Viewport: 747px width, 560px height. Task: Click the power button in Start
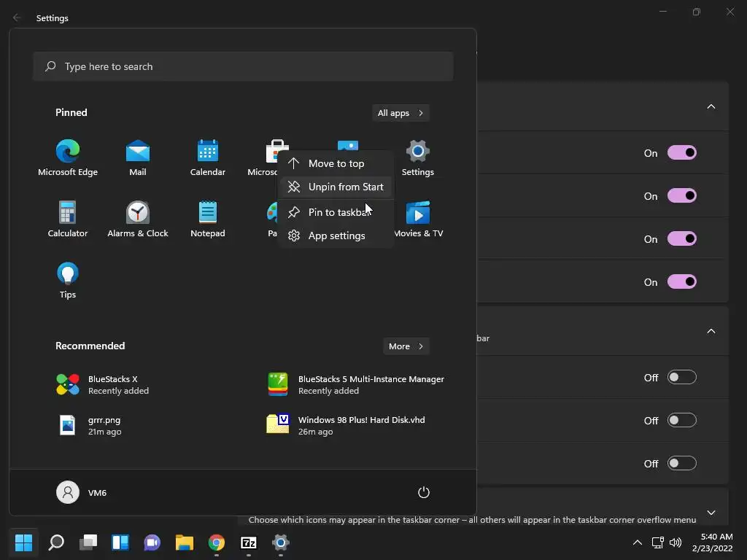coord(424,492)
